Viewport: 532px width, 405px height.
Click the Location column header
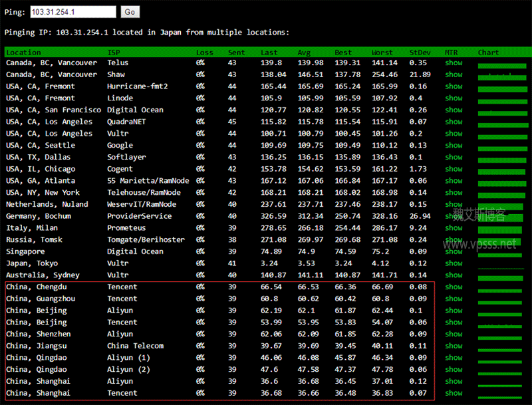[23, 53]
